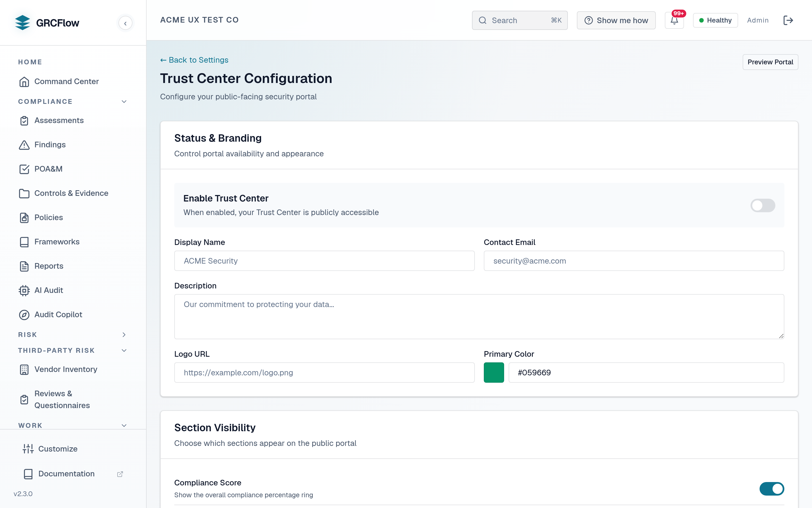Open Reviews & Questionnaires sidebar item
The width and height of the screenshot is (812, 508).
[73, 399]
